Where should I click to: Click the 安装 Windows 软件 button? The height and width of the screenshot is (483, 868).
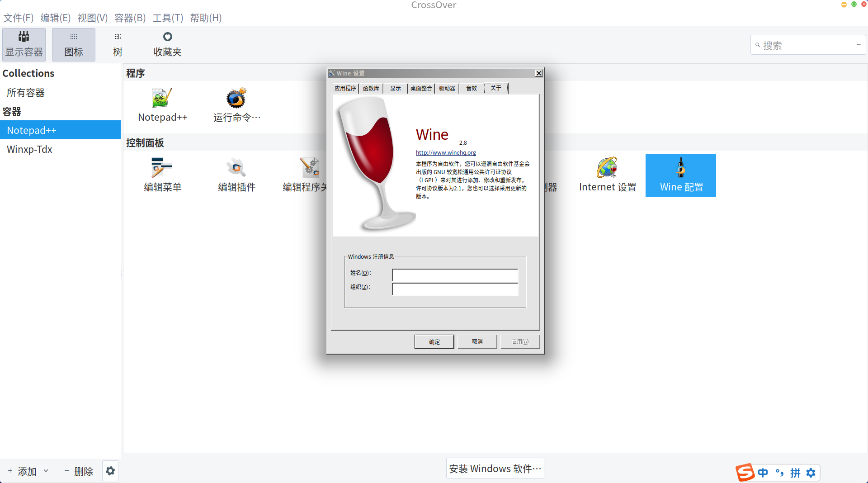point(495,469)
